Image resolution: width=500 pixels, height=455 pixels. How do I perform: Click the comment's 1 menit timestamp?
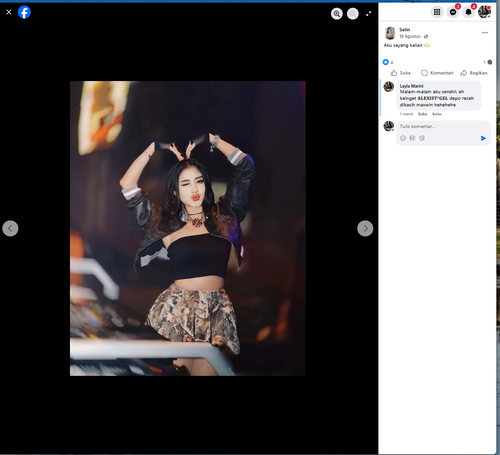pyautogui.click(x=406, y=114)
